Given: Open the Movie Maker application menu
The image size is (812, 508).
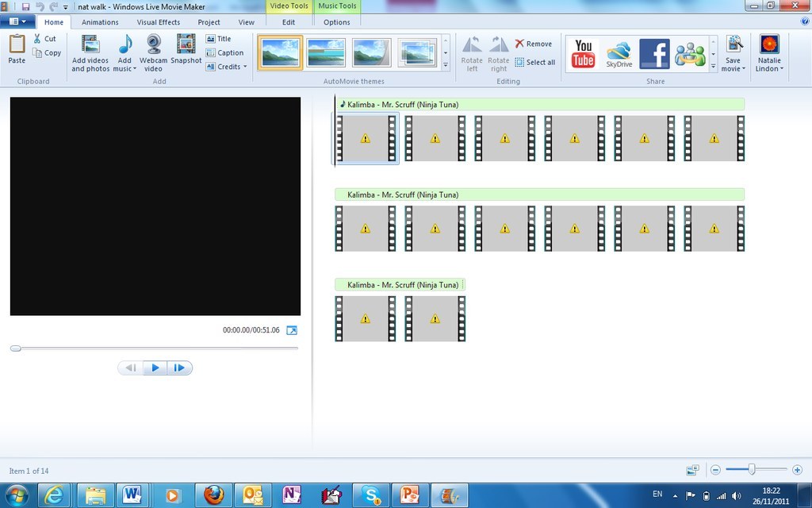Looking at the screenshot, I should (17, 21).
